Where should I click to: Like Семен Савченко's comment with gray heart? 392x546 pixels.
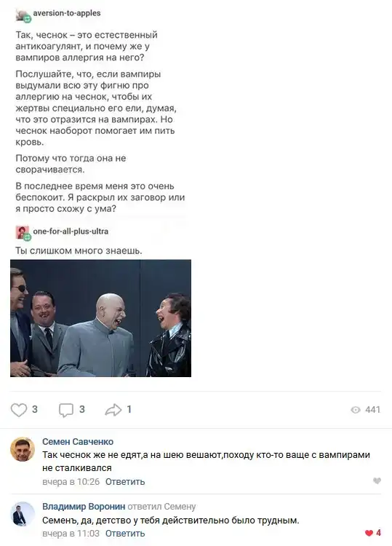pyautogui.click(x=377, y=481)
